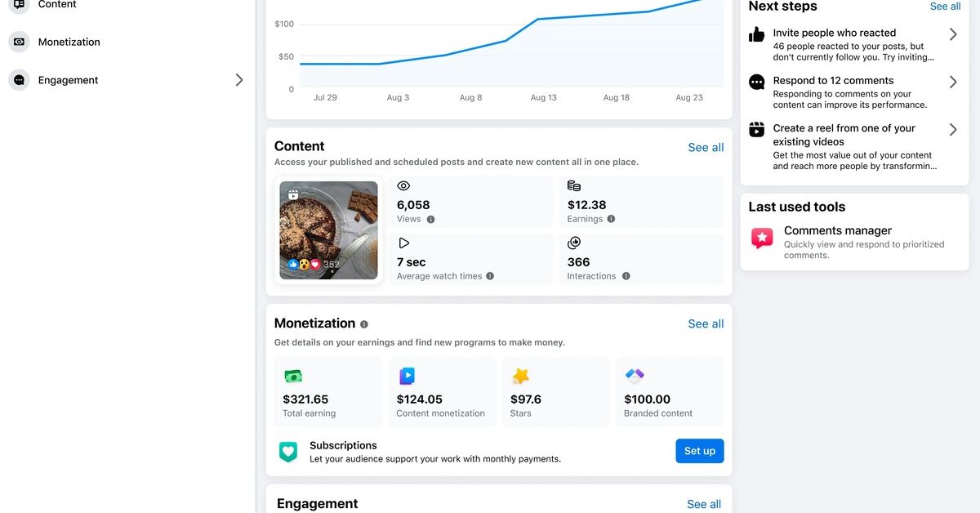Click the Monetization sidebar icon
The height and width of the screenshot is (513, 980).
[18, 42]
